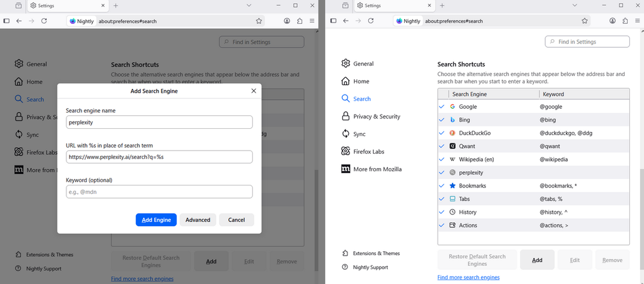Reload the page in the right window
644x284 pixels.
[371, 21]
